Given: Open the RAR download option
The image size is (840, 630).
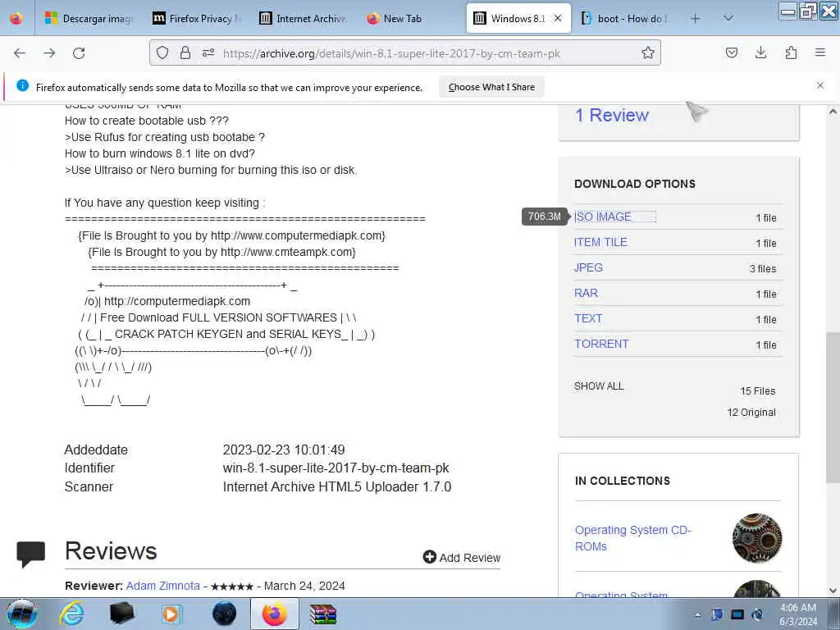Looking at the screenshot, I should coord(586,293).
